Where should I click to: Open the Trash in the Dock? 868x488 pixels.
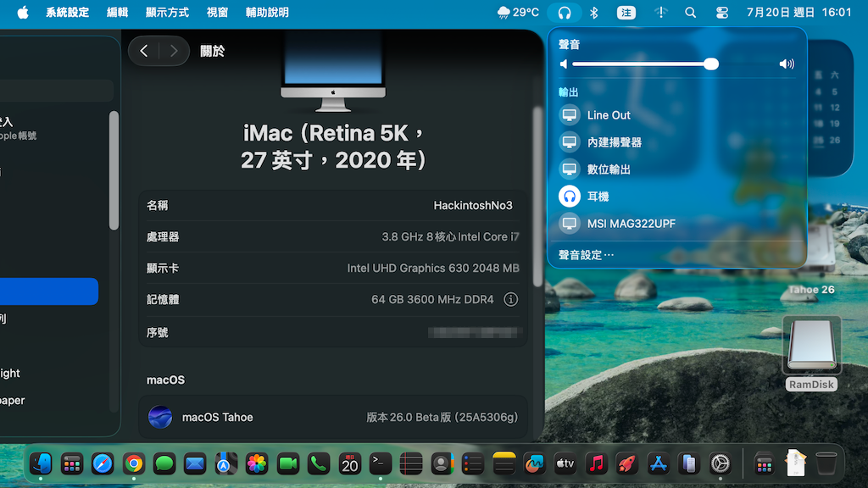tap(826, 463)
